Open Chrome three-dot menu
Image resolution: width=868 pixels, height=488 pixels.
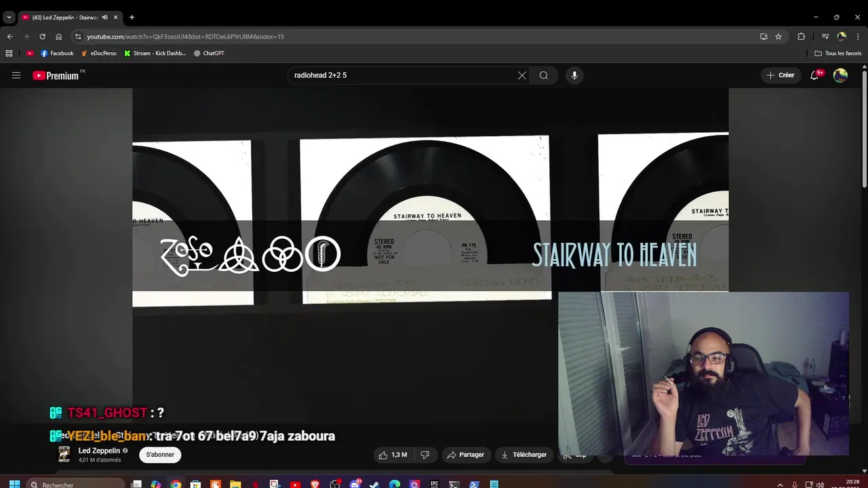click(858, 37)
